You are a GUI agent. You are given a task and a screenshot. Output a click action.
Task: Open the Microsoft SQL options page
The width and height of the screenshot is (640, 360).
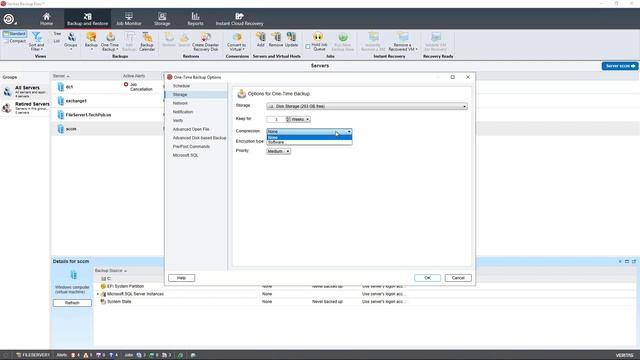185,155
